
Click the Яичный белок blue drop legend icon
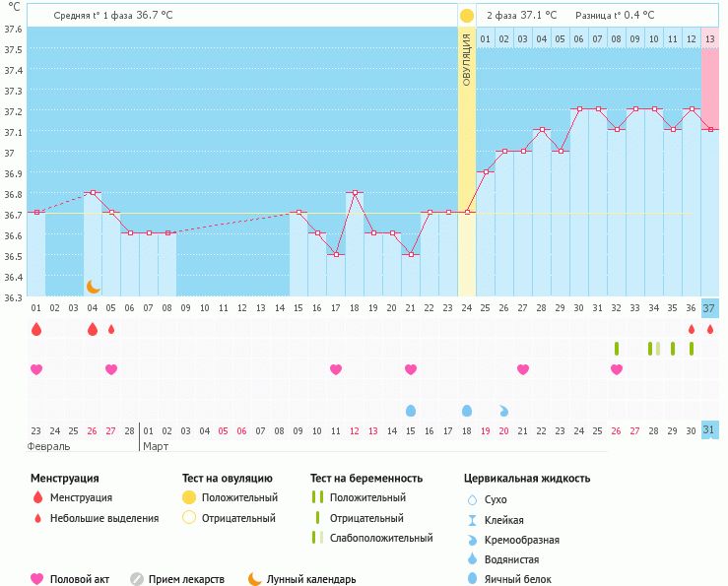(472, 579)
